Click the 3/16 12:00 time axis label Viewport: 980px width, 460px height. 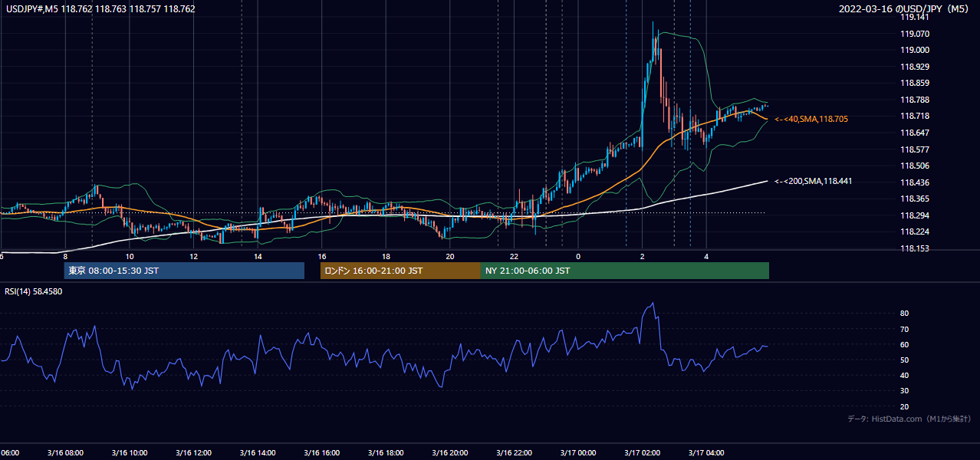click(193, 453)
